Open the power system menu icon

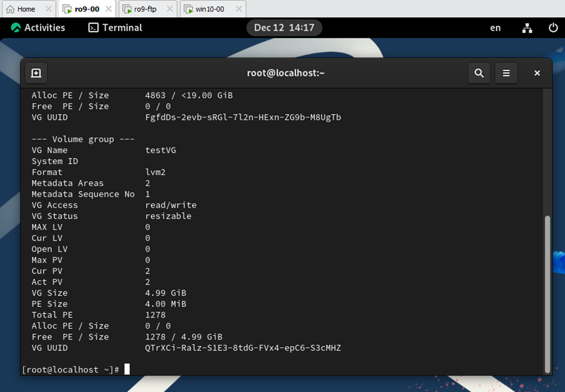coord(553,28)
